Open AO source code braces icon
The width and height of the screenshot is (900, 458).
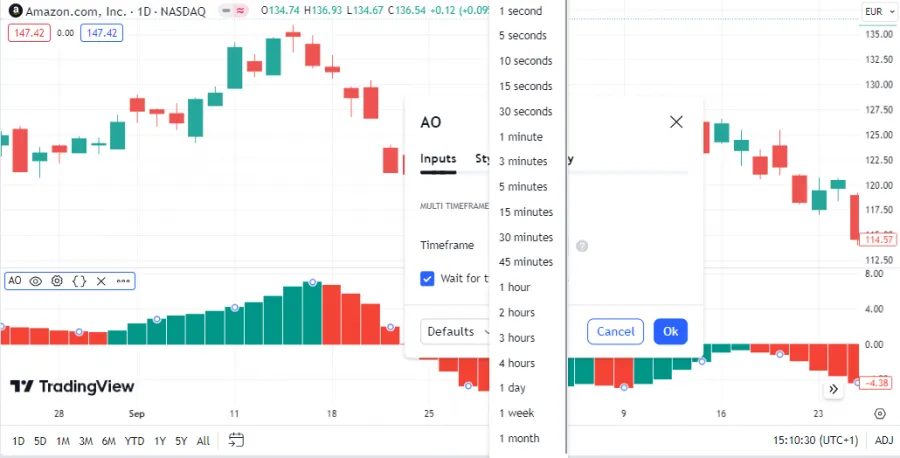click(x=79, y=281)
